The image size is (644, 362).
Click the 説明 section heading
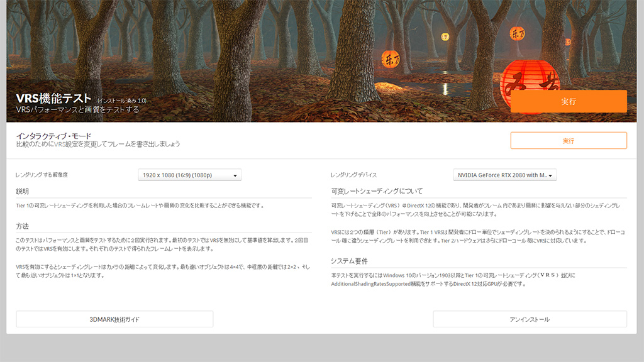22,191
